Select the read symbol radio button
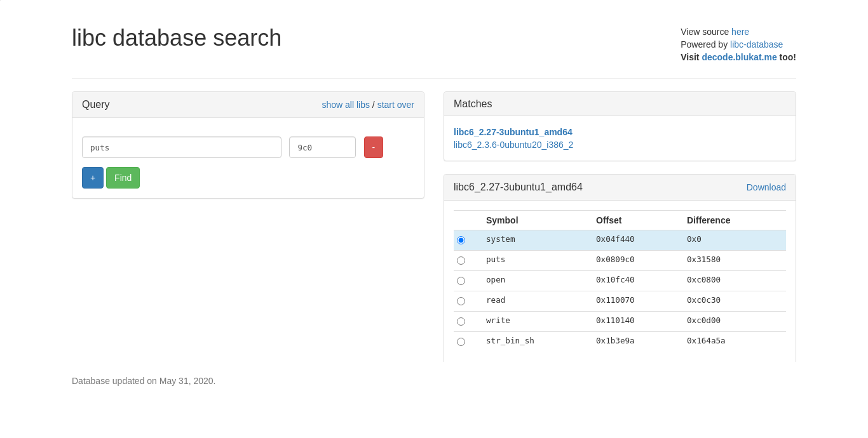868x438 pixels. (x=461, y=302)
